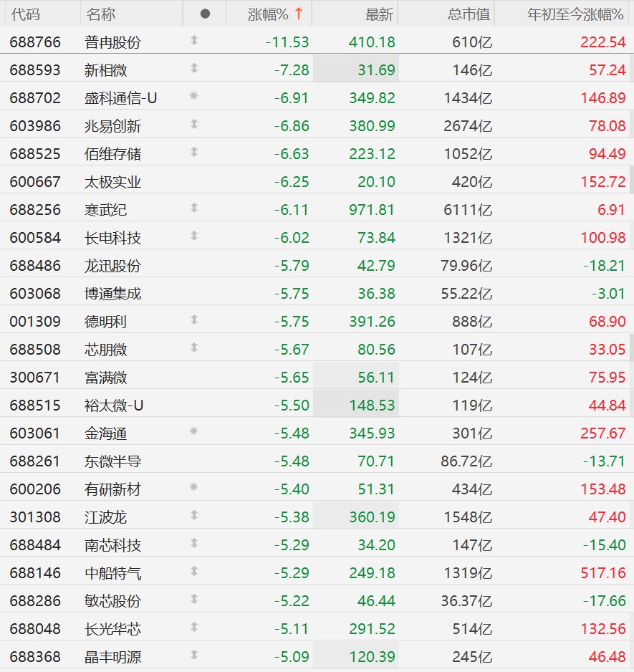Click the highlighted price 360.19
Viewport: 634px width, 672px height.
point(372,517)
